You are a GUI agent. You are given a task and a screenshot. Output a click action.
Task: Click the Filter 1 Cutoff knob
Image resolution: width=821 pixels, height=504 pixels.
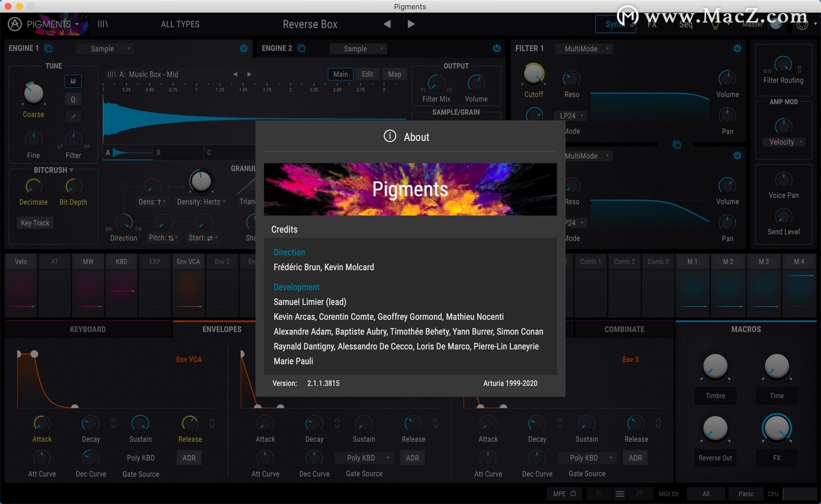click(534, 74)
